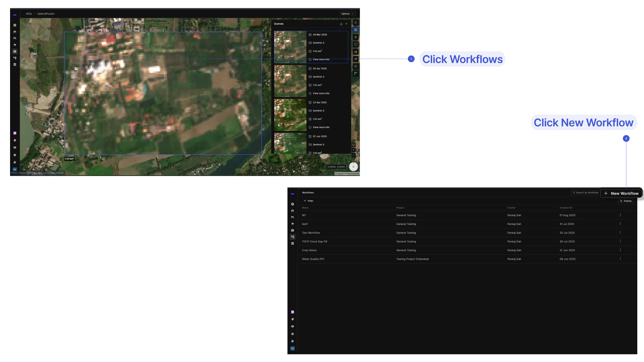Open the Filter control in Workflows
Viewport: 644px width, 362px height.
point(308,201)
